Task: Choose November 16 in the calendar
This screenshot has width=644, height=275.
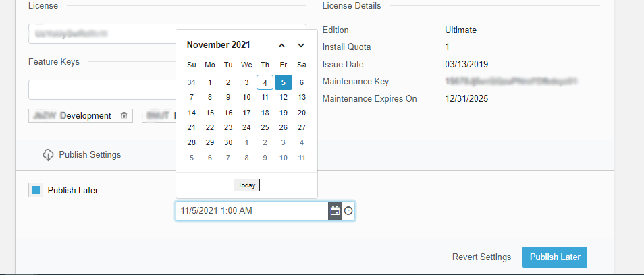Action: pos(228,113)
